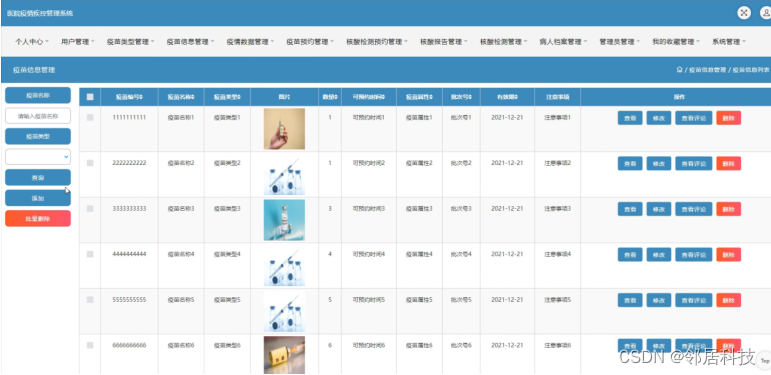Image resolution: width=771 pixels, height=375 pixels.
Task: Click 删除 for row 疫苗名称2
Action: (x=729, y=164)
